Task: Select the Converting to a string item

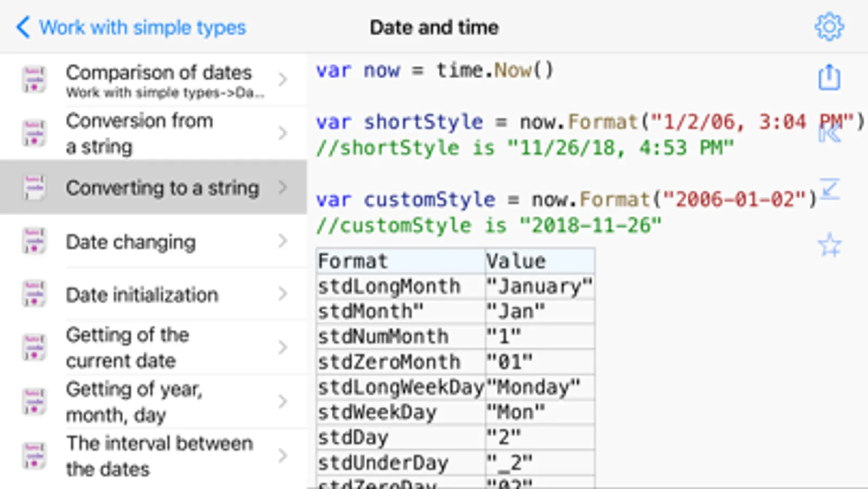Action: tap(162, 188)
